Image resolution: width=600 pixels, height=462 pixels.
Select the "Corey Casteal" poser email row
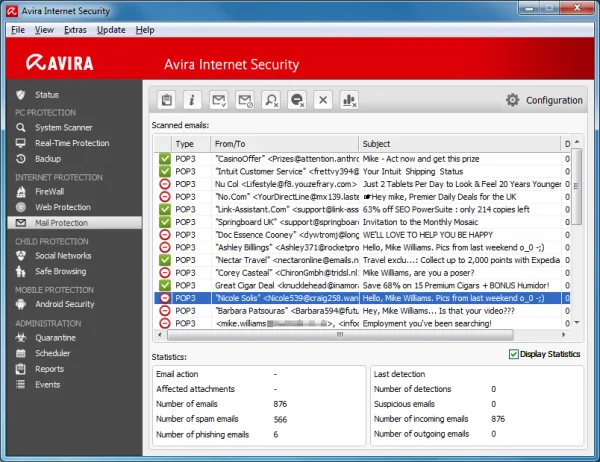[362, 273]
